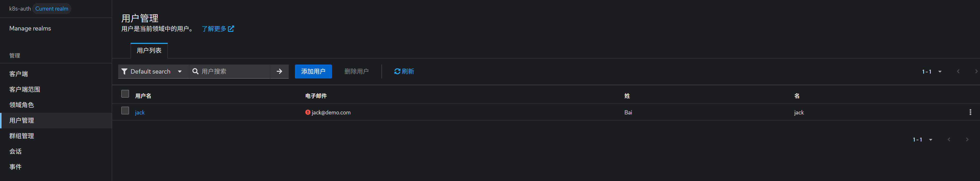Click the filter funnel icon
Screen dimensions: 980x181
coord(124,71)
